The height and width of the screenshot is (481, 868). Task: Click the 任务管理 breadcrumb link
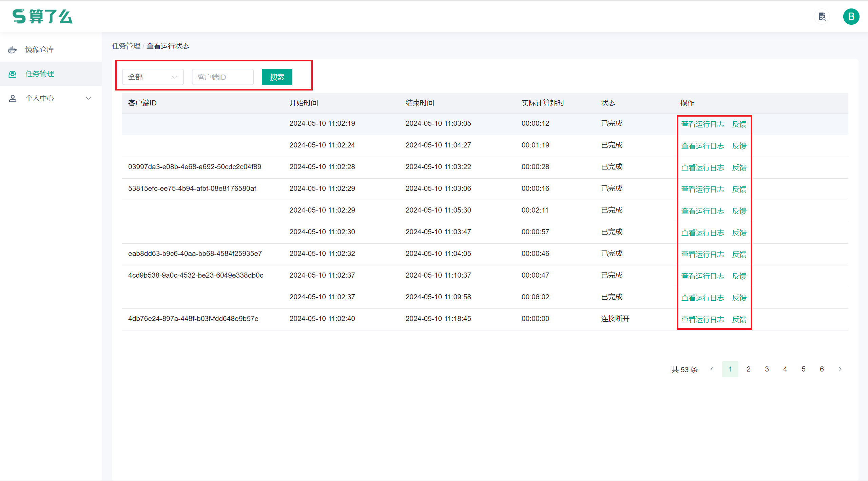pos(126,46)
